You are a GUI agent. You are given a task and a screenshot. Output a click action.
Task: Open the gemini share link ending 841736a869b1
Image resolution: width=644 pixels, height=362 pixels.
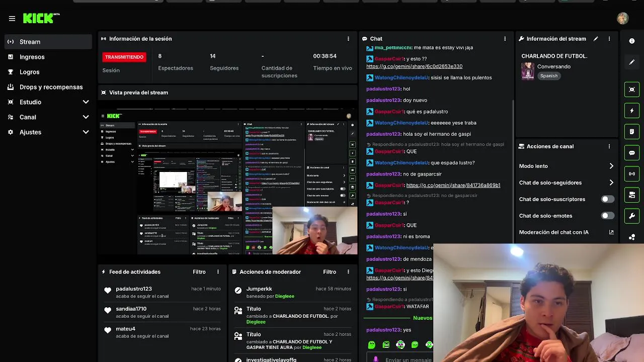(453, 185)
